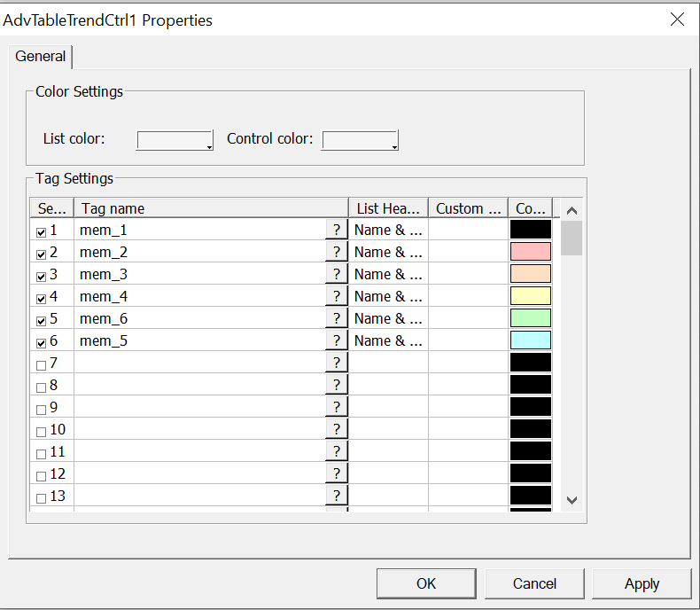Click the empty tag name cell in row 7

click(x=200, y=363)
